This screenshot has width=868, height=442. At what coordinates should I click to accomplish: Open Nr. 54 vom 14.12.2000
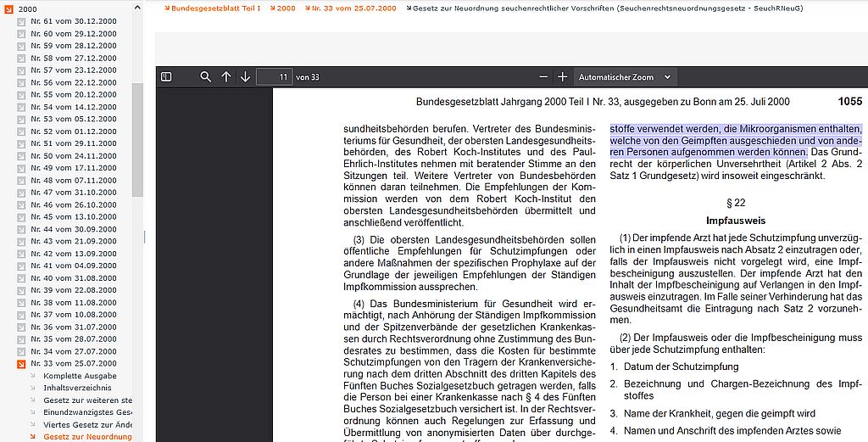click(x=74, y=107)
